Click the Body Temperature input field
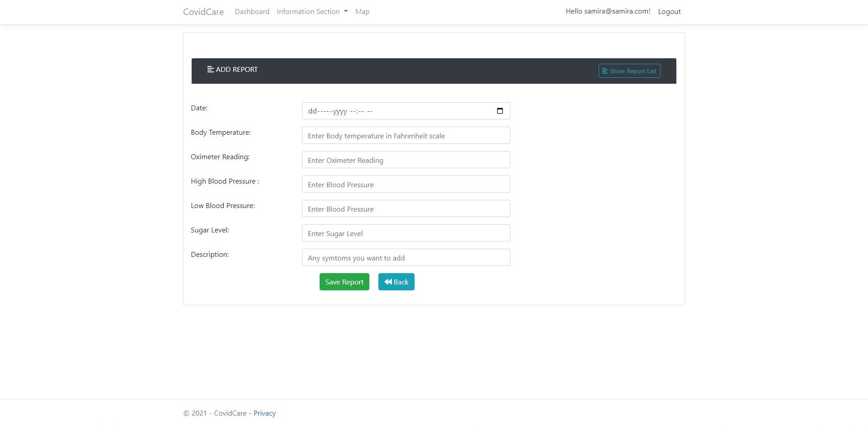The image size is (868, 426). click(406, 135)
